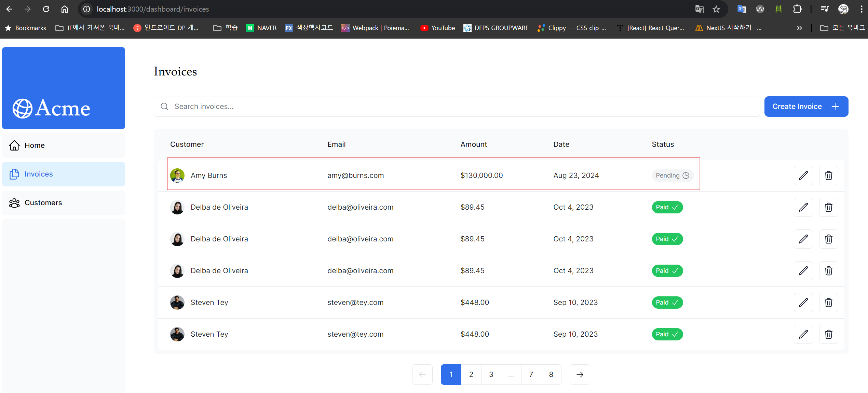This screenshot has width=868, height=393.
Task: Bookmark this page with the star icon
Action: coord(716,9)
